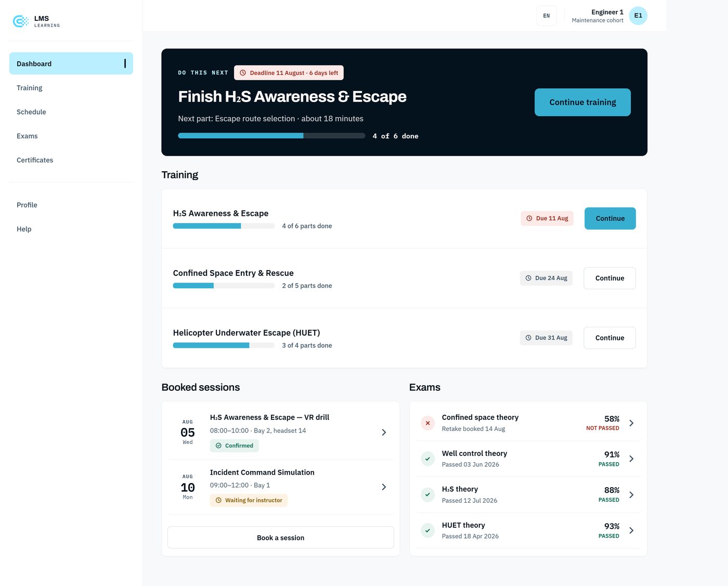Click passed checkmark icon for HUET theory
Image resolution: width=728 pixels, height=586 pixels.
[427, 530]
